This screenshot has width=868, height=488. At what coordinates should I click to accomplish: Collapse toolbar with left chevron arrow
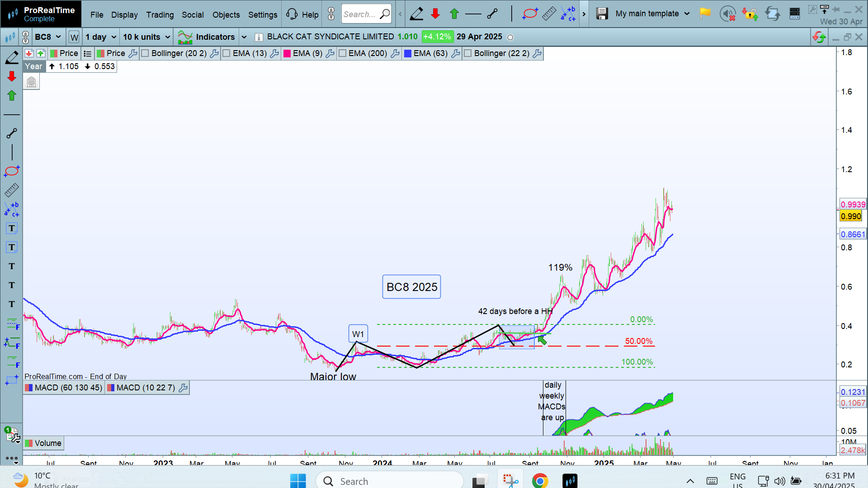[x=400, y=14]
